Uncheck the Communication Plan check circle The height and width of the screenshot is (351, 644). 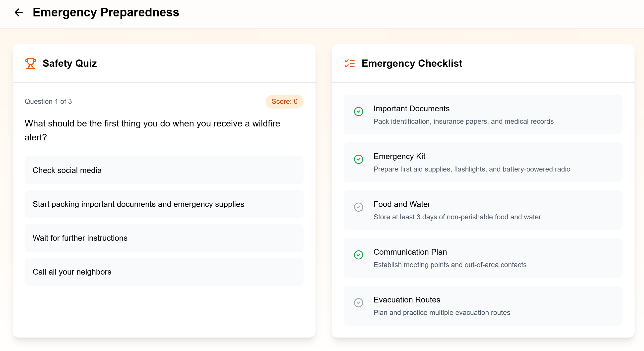(x=358, y=255)
